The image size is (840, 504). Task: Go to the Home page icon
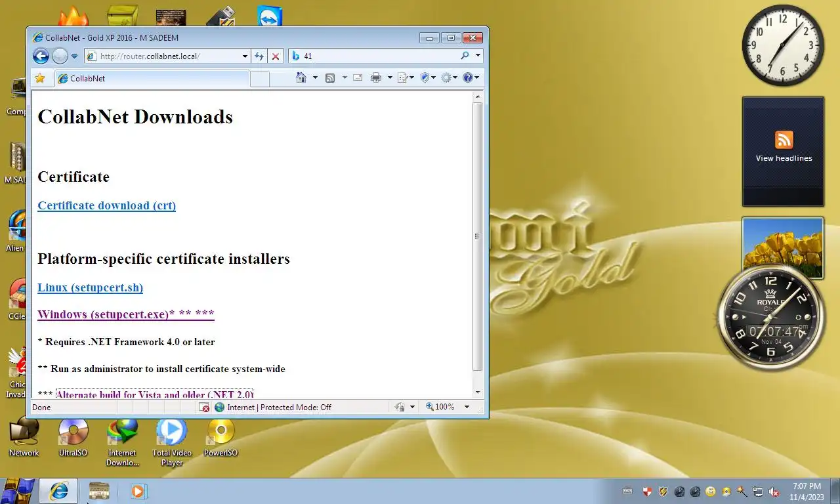[x=301, y=77]
